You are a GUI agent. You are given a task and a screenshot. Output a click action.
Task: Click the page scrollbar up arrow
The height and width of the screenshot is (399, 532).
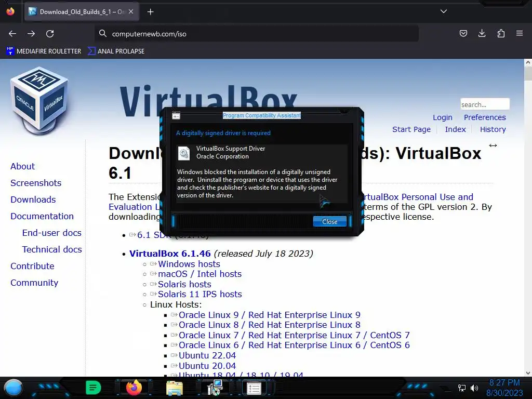pyautogui.click(x=528, y=62)
